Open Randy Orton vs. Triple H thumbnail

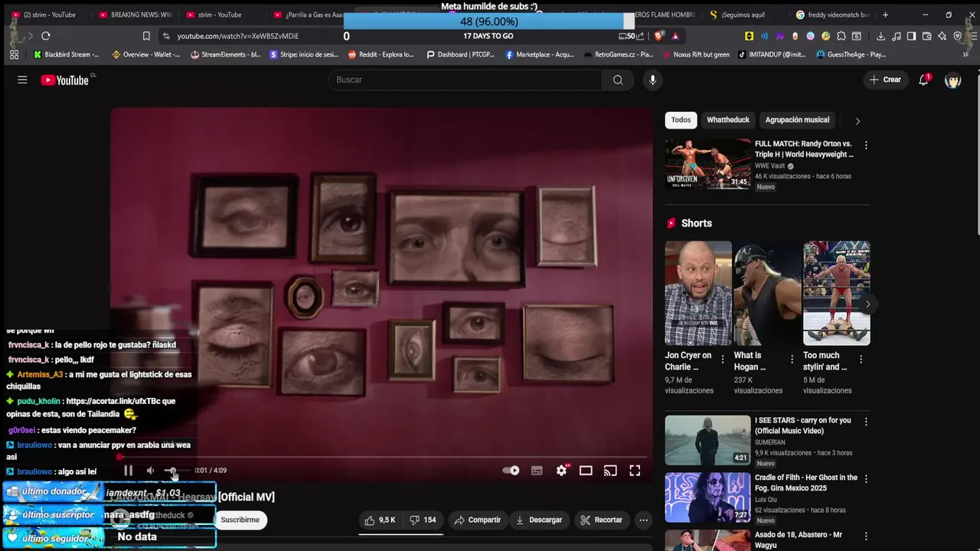coord(708,164)
